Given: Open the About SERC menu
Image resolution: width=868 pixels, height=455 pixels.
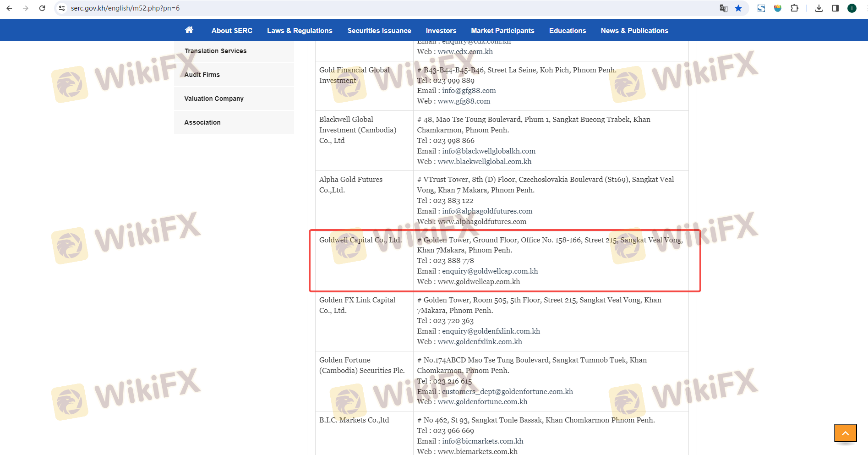Looking at the screenshot, I should [x=232, y=31].
